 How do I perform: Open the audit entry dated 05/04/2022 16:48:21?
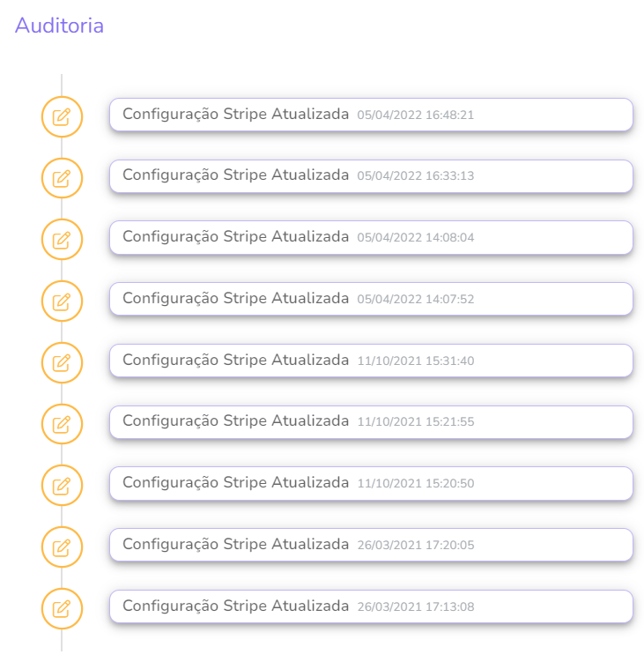click(371, 115)
